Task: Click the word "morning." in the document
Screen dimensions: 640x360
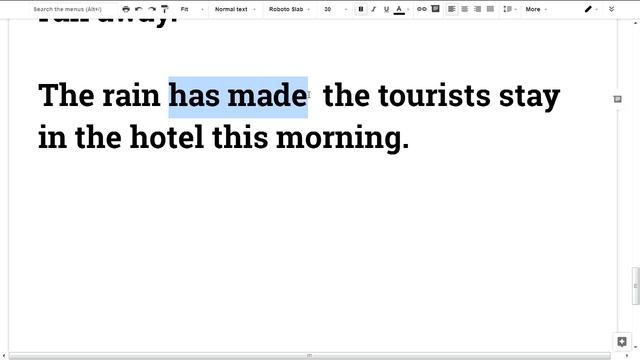Action: (342, 139)
